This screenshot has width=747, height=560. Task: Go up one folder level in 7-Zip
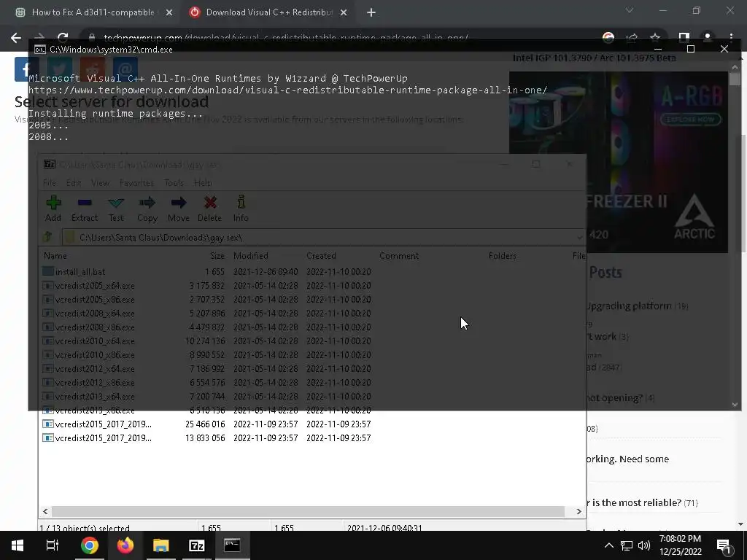tap(47, 237)
